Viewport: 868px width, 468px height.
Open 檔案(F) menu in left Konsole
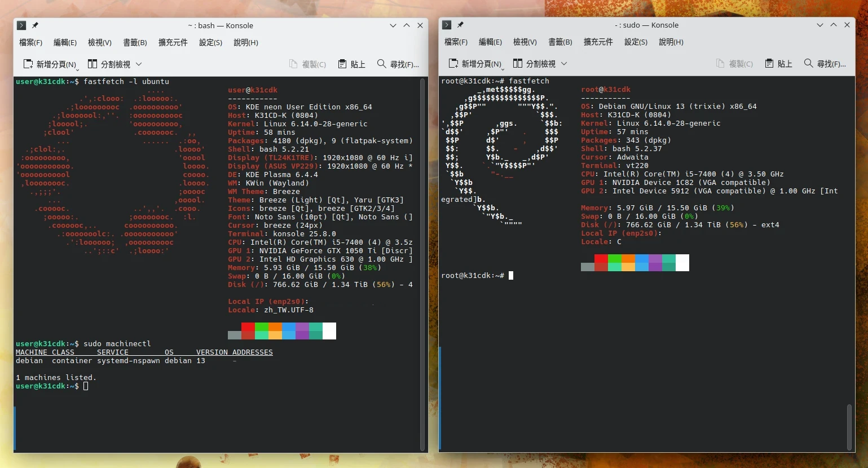pyautogui.click(x=30, y=42)
